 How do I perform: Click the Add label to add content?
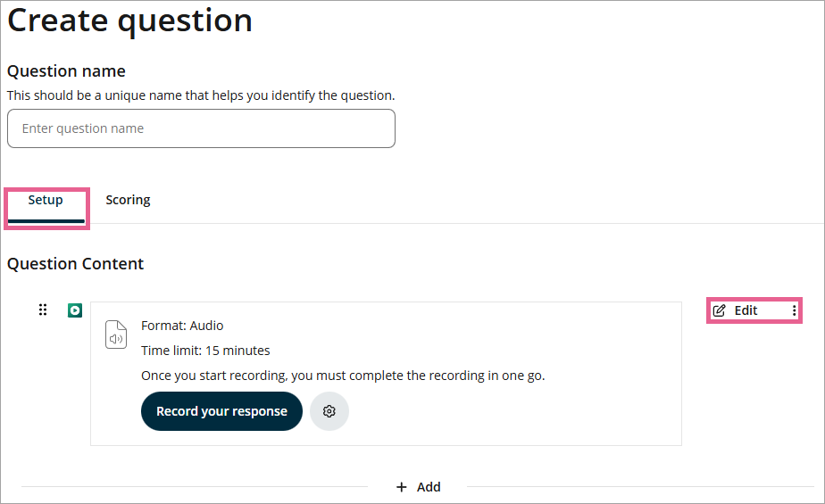click(429, 487)
